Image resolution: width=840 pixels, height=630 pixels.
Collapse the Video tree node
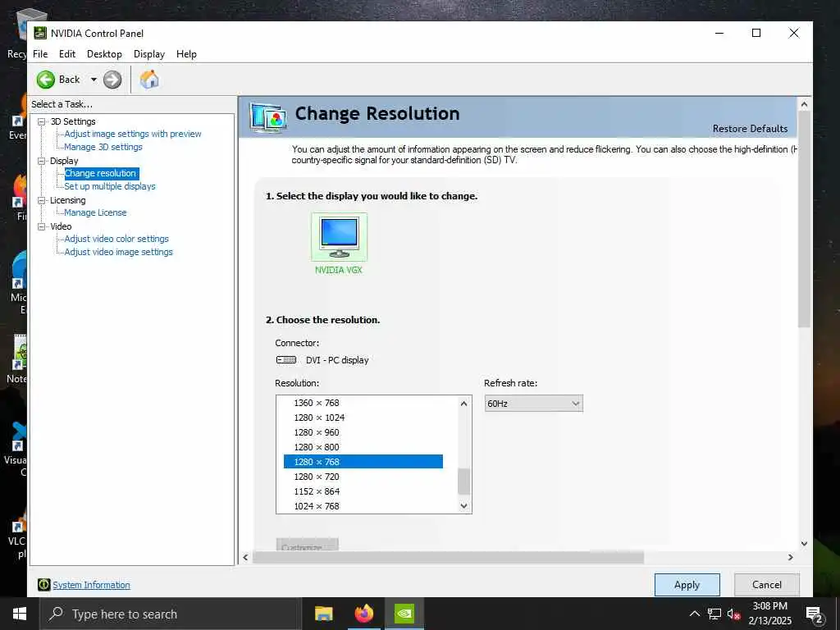click(x=41, y=226)
